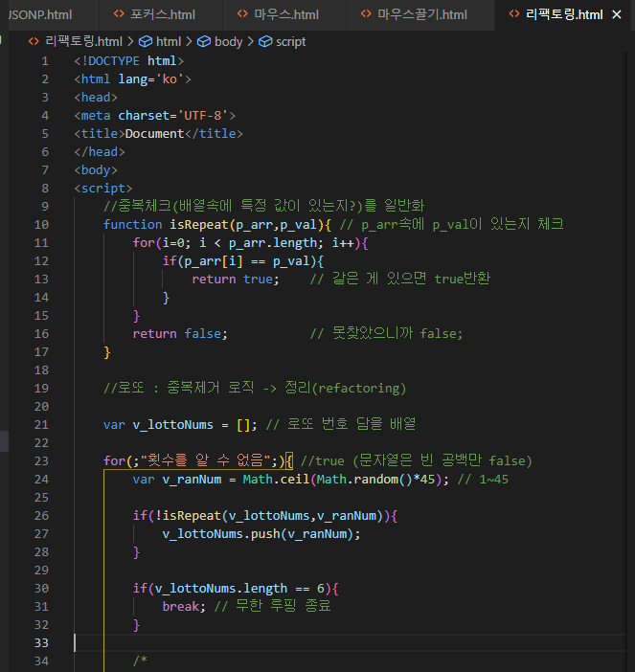This screenshot has width=635, height=672.
Task: Click the Math.ceil call on line 24
Action: click(x=276, y=480)
